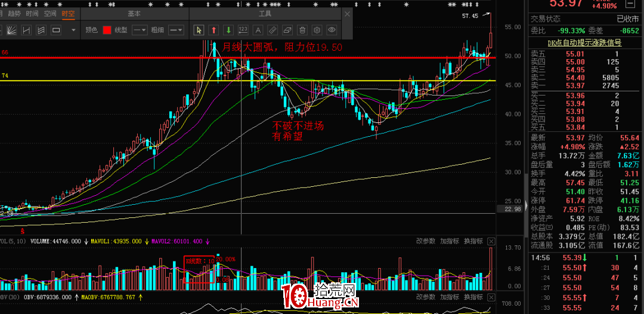This screenshot has height=314, width=644.
Task: Click 卖五 row price 55.01
Action: (x=574, y=54)
